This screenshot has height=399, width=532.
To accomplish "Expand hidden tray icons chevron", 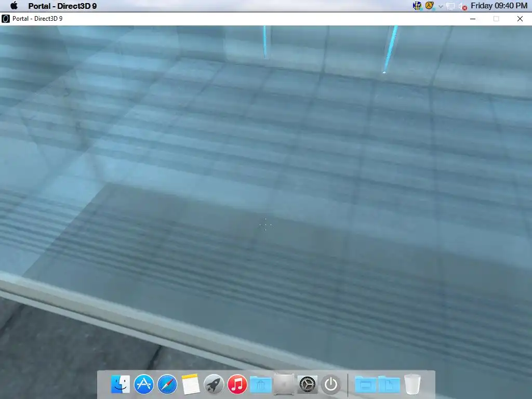I will point(441,6).
